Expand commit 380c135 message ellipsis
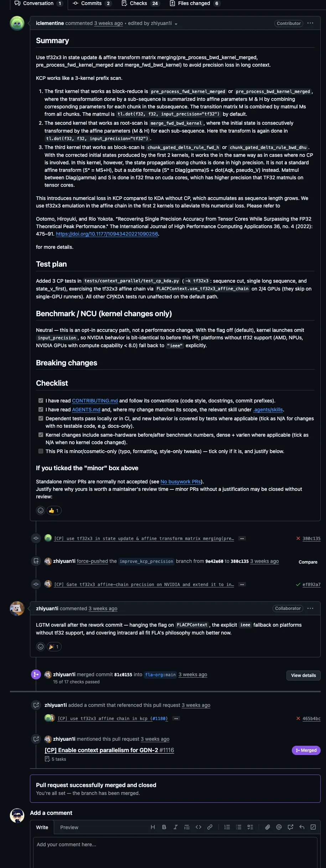The height and width of the screenshot is (868, 326). coord(242,539)
